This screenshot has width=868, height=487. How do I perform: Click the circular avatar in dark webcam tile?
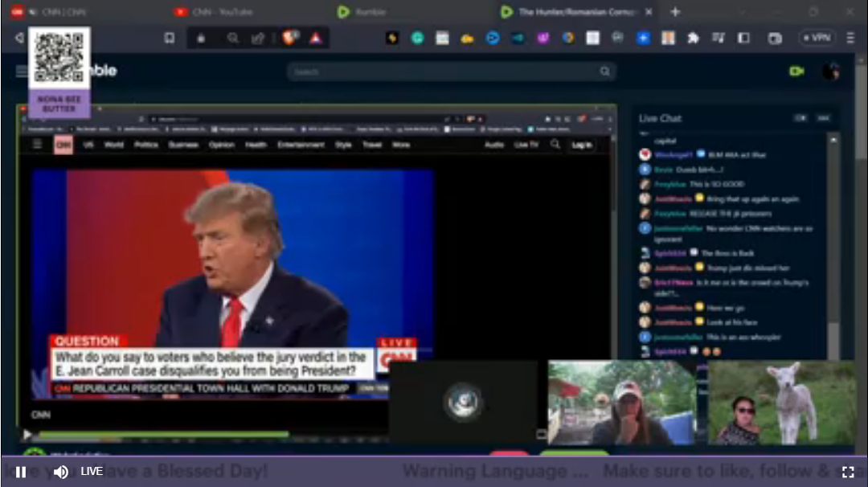point(464,403)
